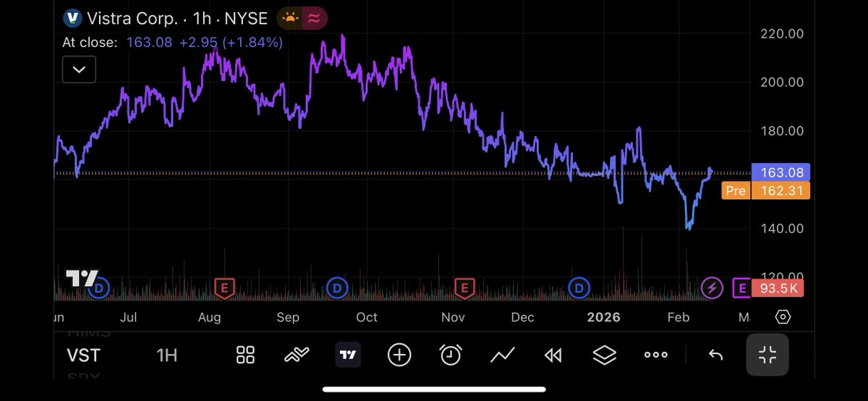Tap the 2026 label on time axis
Image resolution: width=868 pixels, height=401 pixels.
tap(603, 317)
